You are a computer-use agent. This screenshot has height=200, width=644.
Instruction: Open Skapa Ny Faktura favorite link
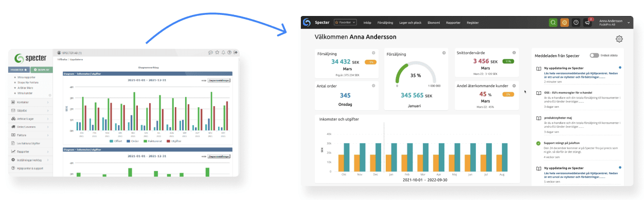click(x=28, y=82)
